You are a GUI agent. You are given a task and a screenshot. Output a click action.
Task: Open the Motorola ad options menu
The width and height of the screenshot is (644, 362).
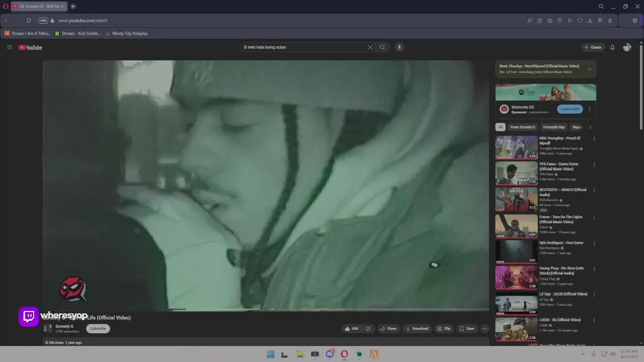590,109
